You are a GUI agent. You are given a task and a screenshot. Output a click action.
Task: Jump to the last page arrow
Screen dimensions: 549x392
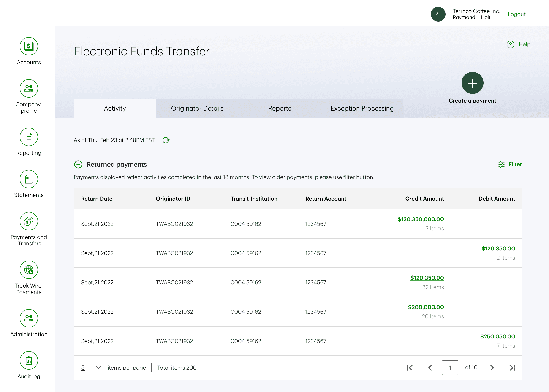tap(512, 368)
